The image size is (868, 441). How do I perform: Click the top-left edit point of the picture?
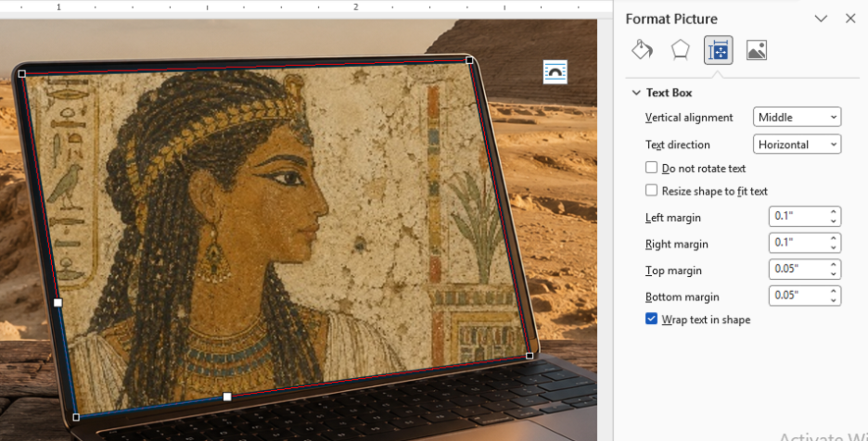click(x=22, y=73)
